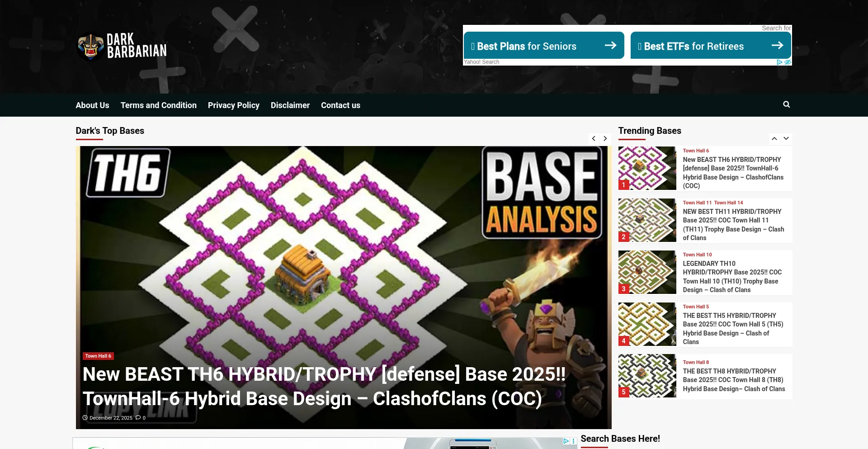The image size is (868, 449).
Task: Click the Best ETFs for Retirees ad button
Action: point(710,46)
